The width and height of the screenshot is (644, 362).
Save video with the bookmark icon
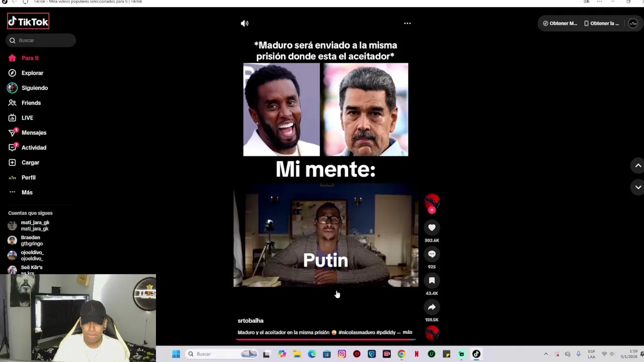tap(432, 281)
